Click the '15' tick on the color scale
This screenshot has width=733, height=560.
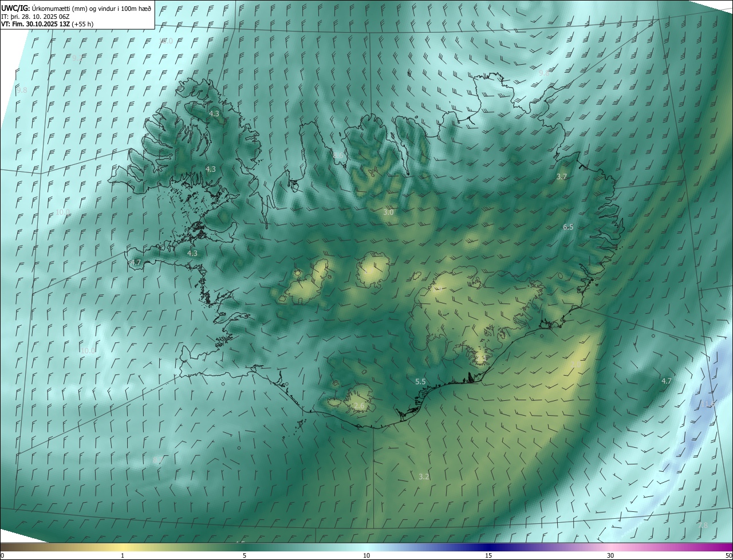coord(488,555)
